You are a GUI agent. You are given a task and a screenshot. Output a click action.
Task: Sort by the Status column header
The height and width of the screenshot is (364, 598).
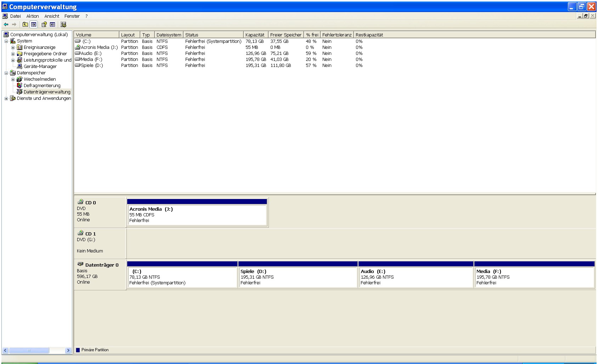(x=213, y=35)
